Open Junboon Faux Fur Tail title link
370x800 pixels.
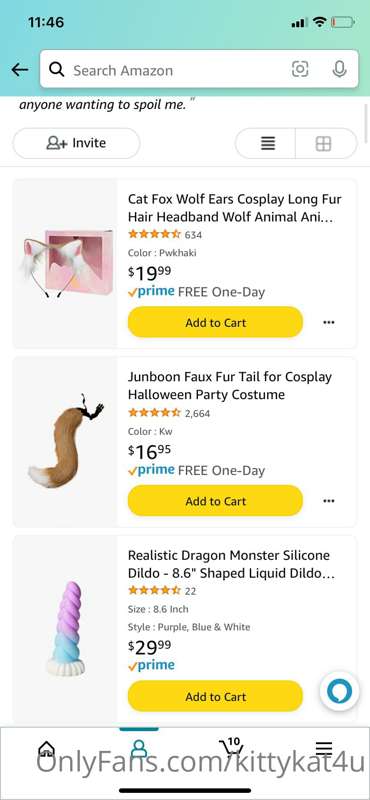[x=230, y=386]
